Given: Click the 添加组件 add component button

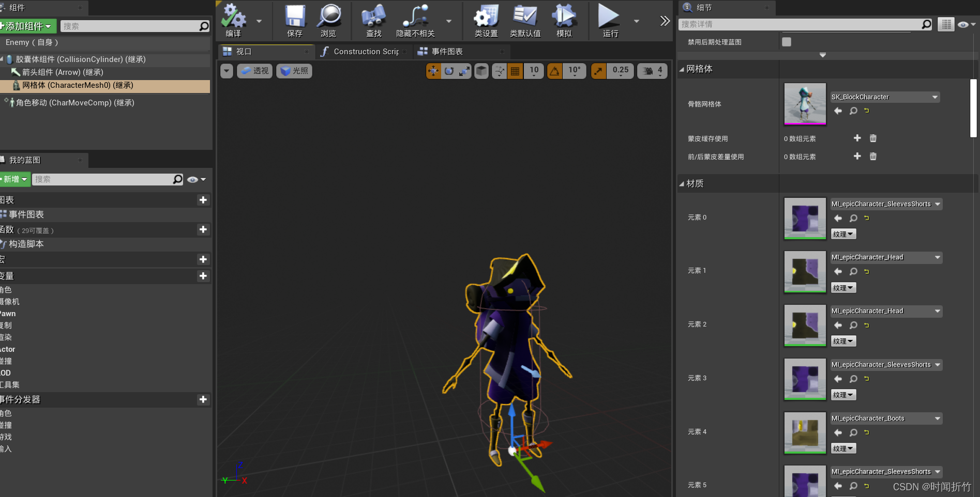Looking at the screenshot, I should [x=27, y=26].
